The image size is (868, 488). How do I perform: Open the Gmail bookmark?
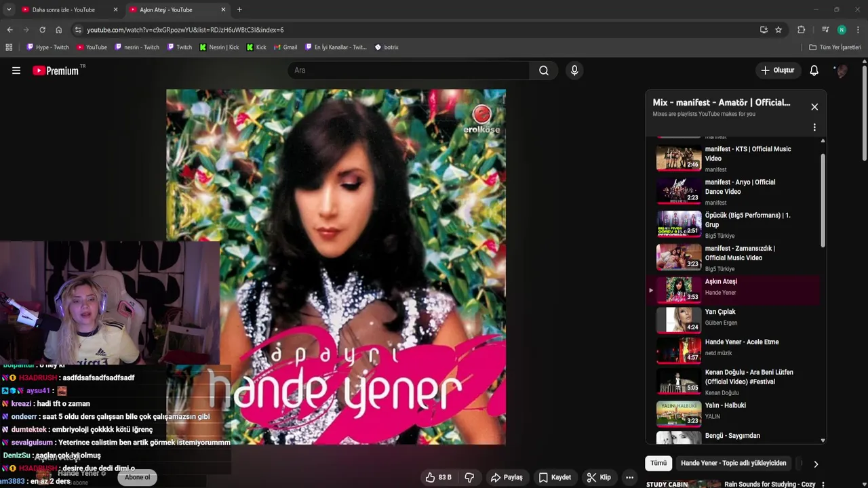click(x=285, y=47)
